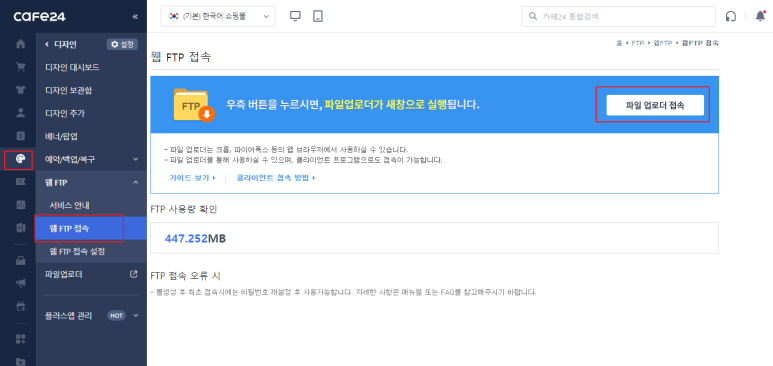This screenshot has width=773, height=366.
Task: Click the 웹FTP breadcrumb link
Action: click(x=663, y=43)
